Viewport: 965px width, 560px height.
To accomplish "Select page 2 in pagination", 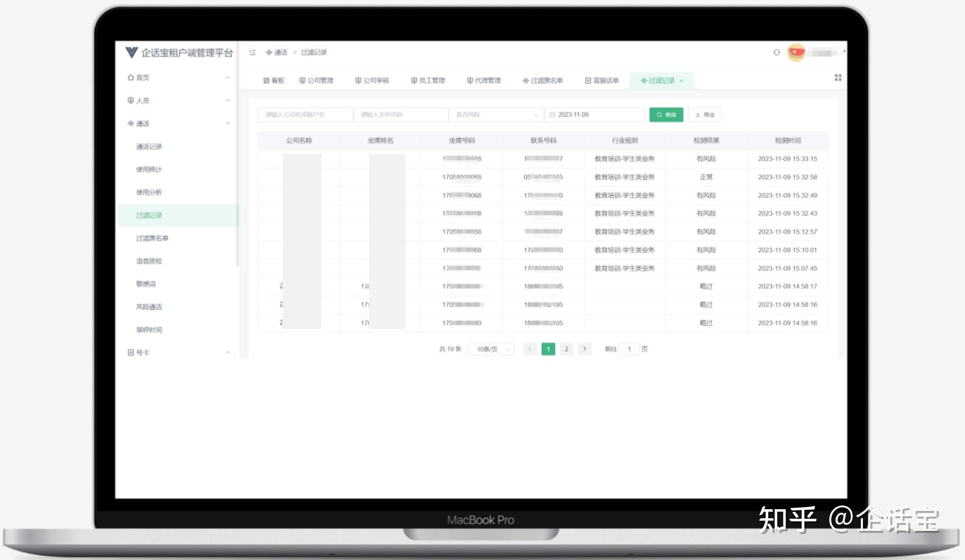I will coord(566,349).
